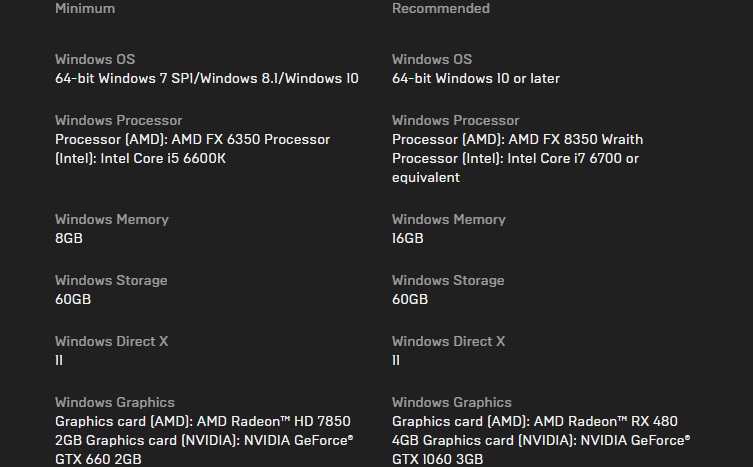This screenshot has height=467, width=753.
Task: Click the Intel Core i5 6600K line
Action: [x=141, y=158]
